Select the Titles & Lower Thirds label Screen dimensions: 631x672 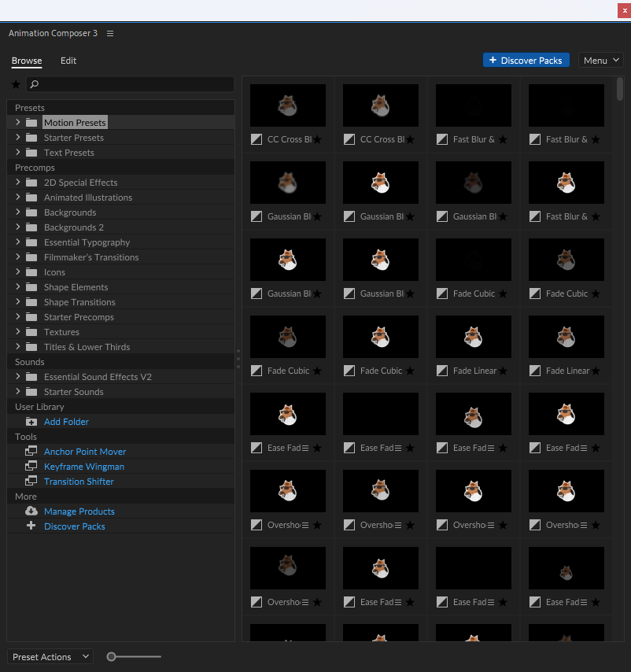point(87,347)
